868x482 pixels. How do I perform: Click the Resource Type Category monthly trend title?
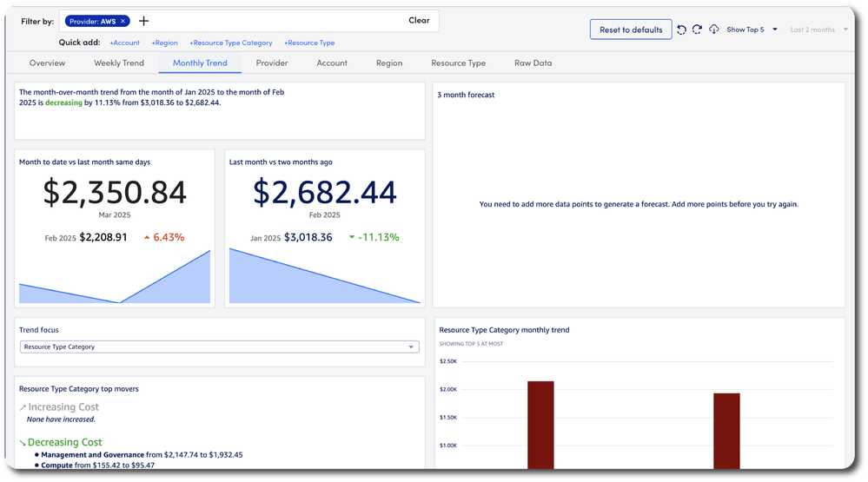pyautogui.click(x=504, y=330)
